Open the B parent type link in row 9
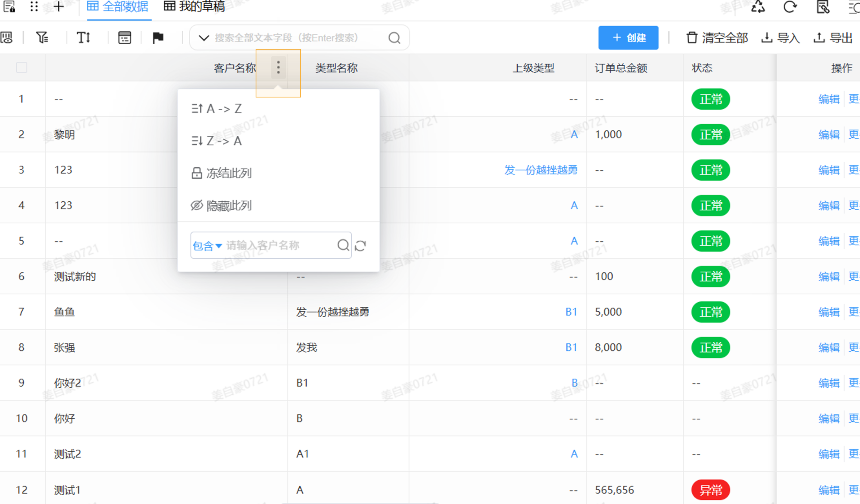 pyautogui.click(x=574, y=383)
